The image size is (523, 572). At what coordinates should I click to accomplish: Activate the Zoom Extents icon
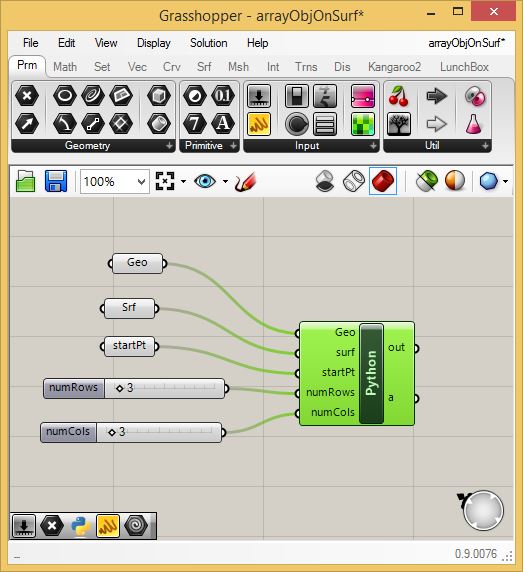pos(165,181)
